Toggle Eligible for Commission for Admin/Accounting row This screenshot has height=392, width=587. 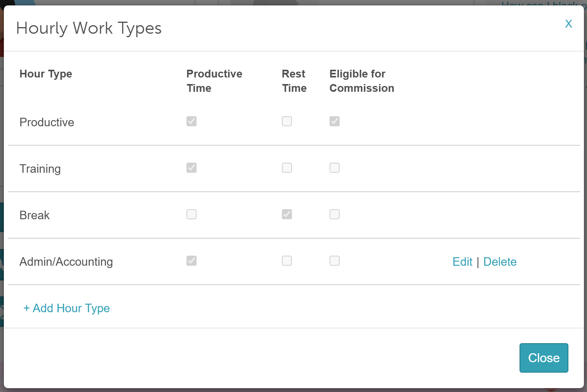(335, 261)
